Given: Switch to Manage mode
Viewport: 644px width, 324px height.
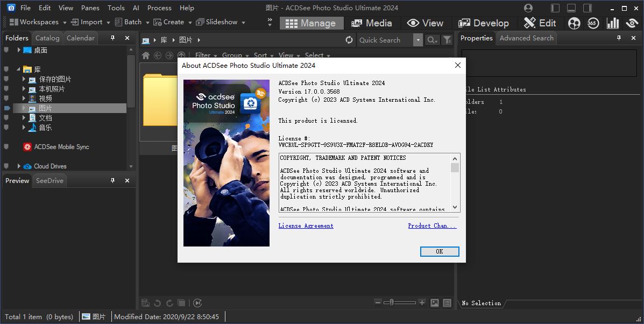Looking at the screenshot, I should [311, 23].
